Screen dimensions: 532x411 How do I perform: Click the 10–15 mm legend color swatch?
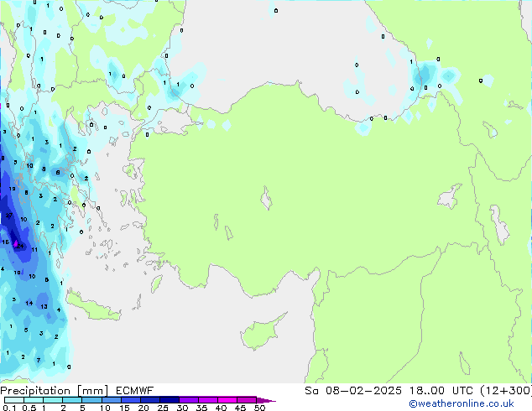(111, 400)
